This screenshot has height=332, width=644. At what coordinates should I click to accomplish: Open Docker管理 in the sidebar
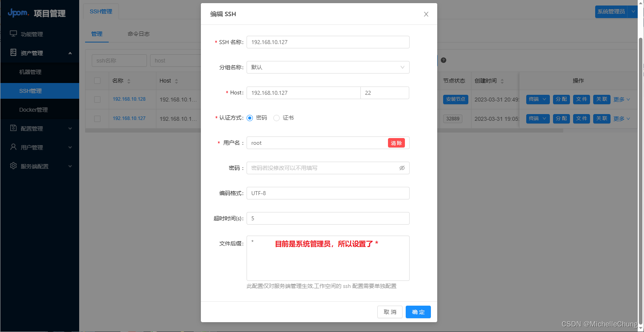click(x=40, y=110)
